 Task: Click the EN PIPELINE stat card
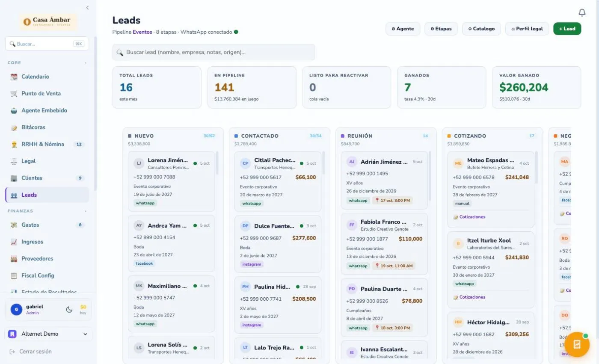252,87
